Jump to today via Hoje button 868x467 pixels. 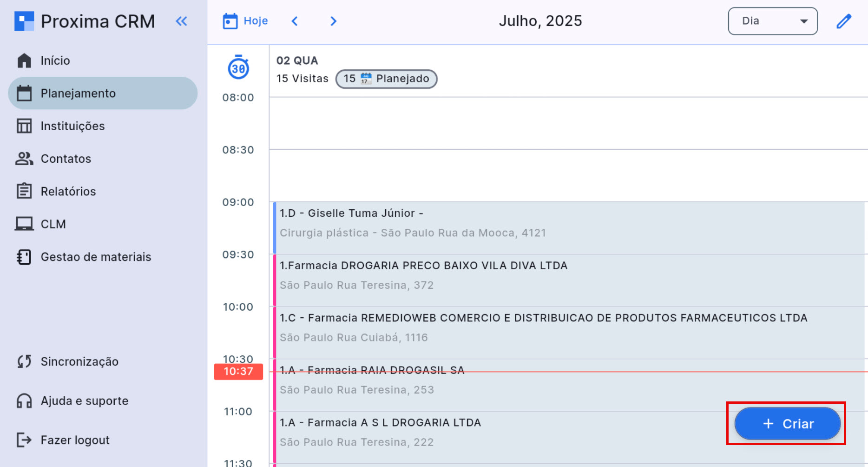[x=245, y=21]
